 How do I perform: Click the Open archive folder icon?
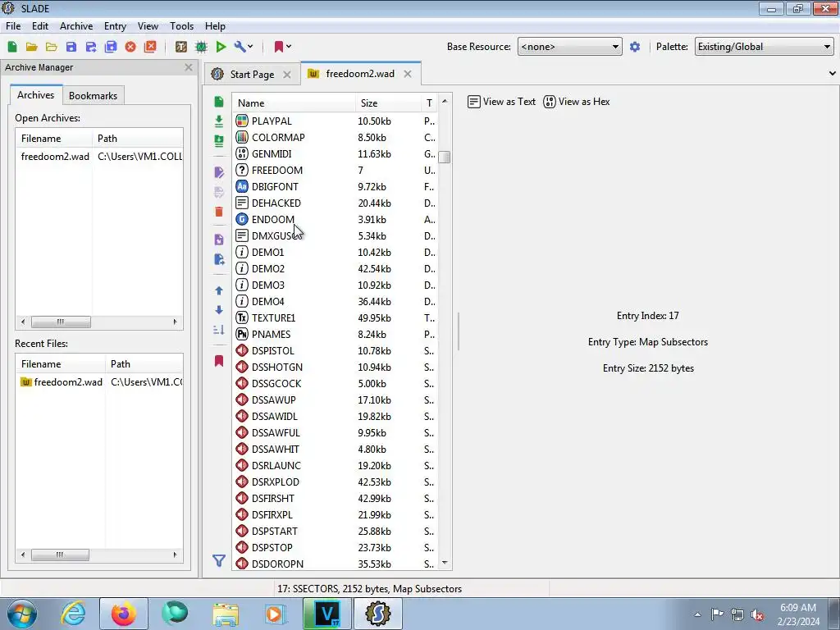point(32,47)
